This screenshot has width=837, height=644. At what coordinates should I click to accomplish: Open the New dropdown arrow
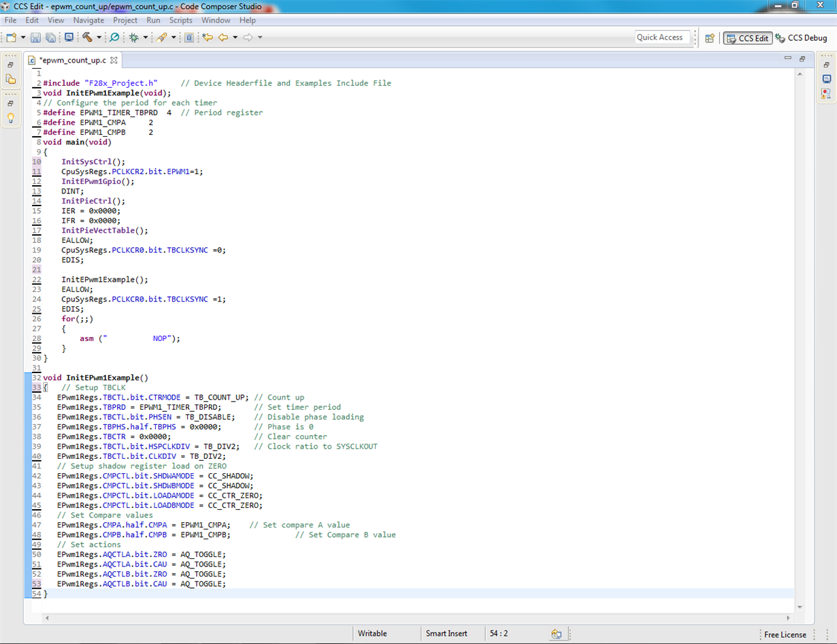(22, 37)
